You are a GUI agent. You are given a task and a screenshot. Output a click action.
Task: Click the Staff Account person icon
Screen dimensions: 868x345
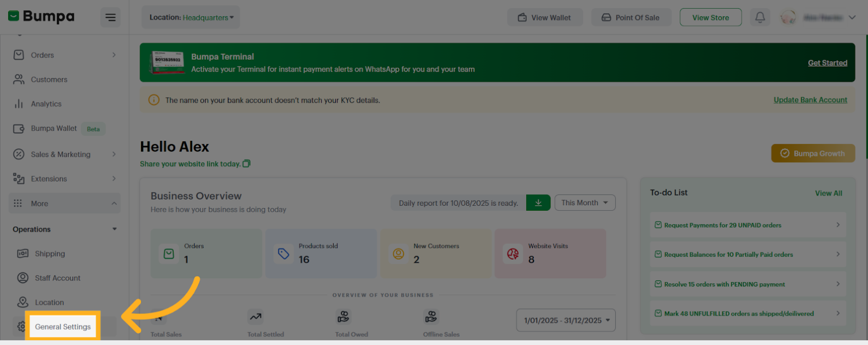[23, 278]
